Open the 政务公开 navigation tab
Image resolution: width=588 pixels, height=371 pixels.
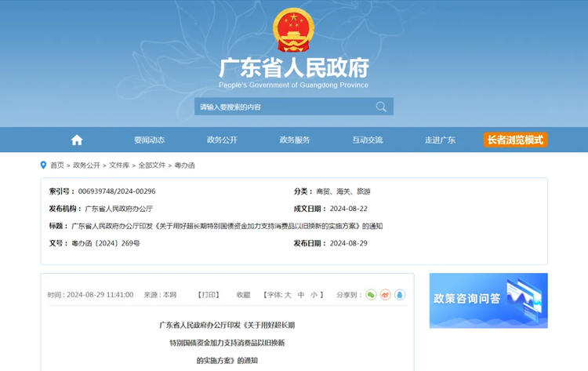(222, 140)
